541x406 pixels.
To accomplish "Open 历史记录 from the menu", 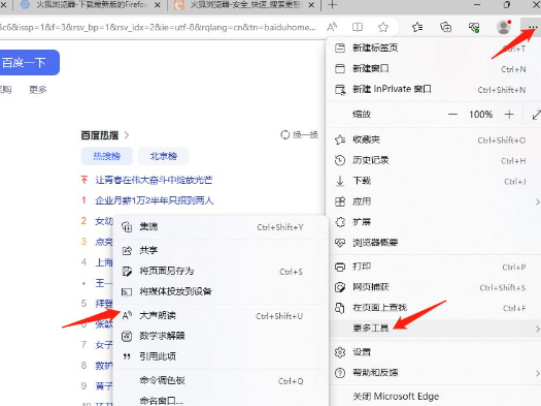I will (433, 160).
